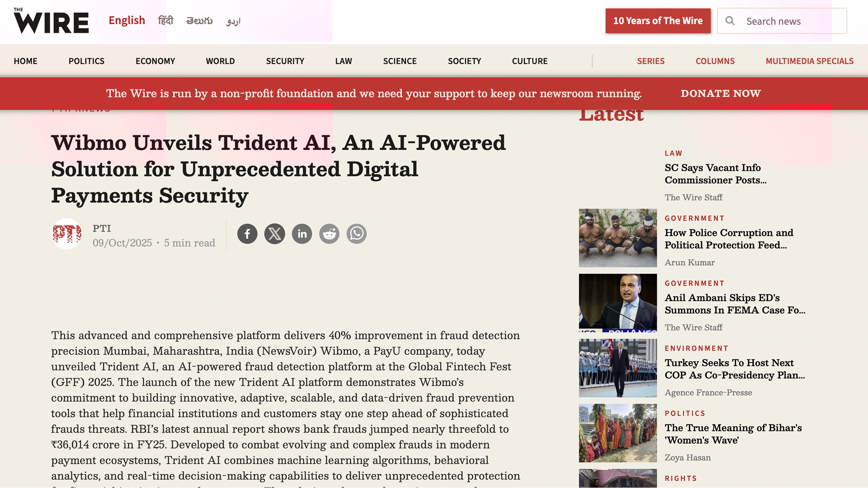Image resolution: width=868 pixels, height=488 pixels.
Task: Open the Politics section
Action: tap(86, 61)
